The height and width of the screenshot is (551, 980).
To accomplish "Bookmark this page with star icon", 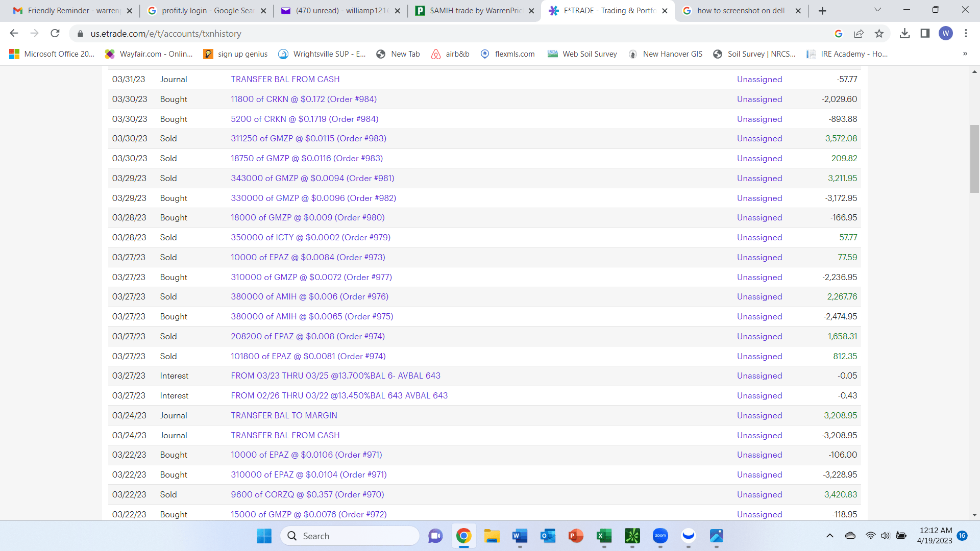I will coord(879,34).
